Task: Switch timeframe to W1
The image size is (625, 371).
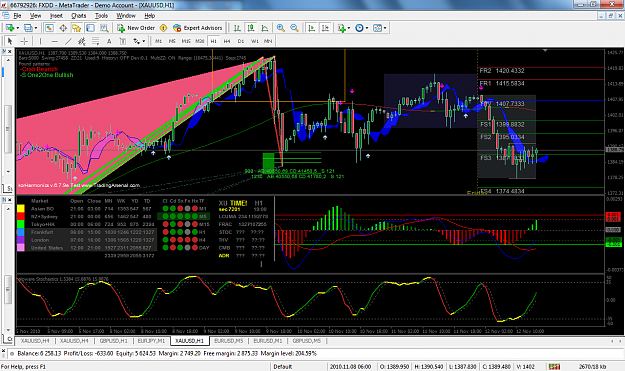Action: (255, 41)
